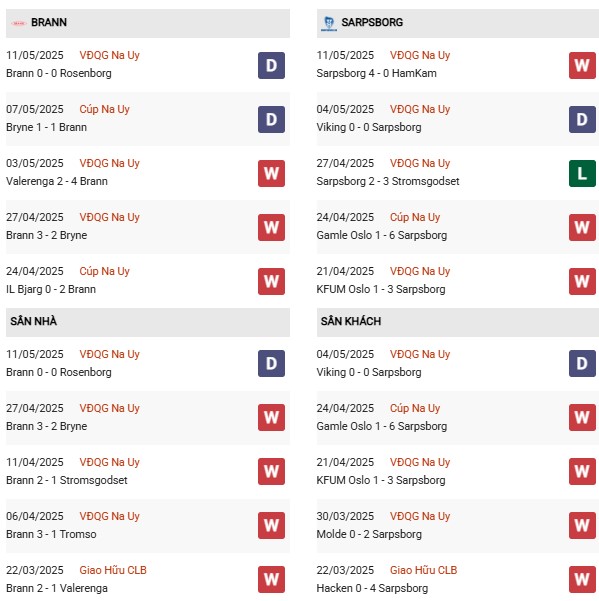Click the D badge for Brann 0-0 Rosenborg under BRANN
This screenshot has height=601, width=599.
[x=271, y=66]
